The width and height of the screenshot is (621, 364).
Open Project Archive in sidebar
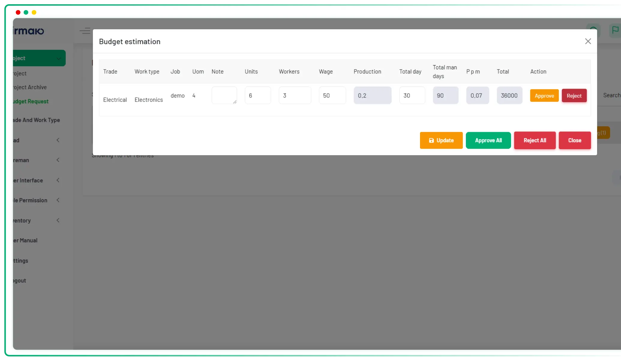point(30,87)
